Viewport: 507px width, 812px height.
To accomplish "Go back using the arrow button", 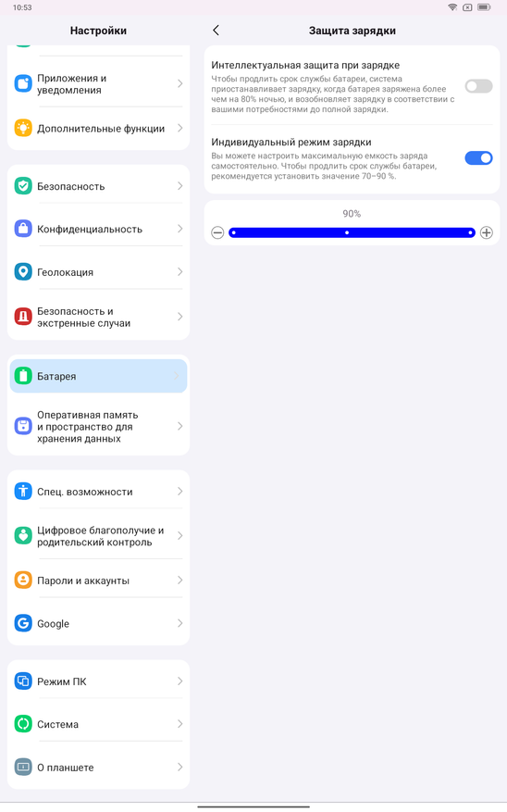I will click(x=216, y=31).
